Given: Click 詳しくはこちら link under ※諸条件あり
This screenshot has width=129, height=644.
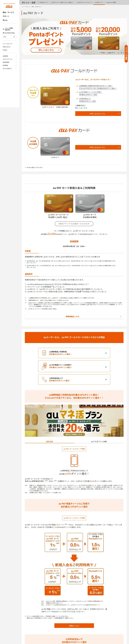Looking at the screenshot, I should coord(81,108).
